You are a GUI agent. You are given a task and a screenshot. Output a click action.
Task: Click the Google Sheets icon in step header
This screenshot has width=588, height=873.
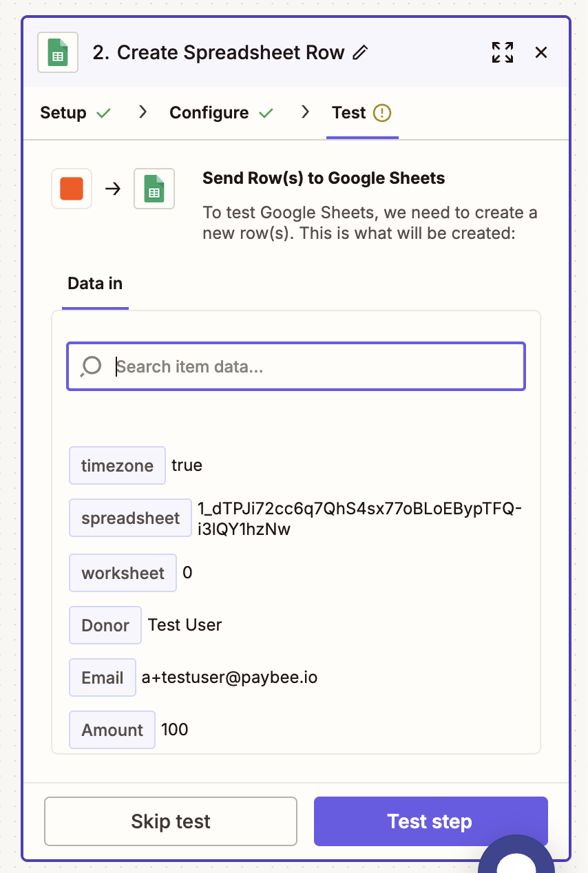click(58, 52)
